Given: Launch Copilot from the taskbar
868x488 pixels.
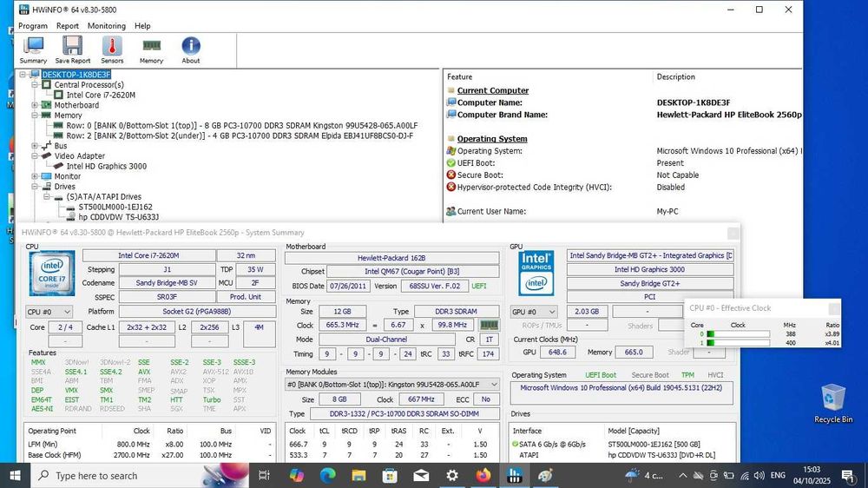Looking at the screenshot, I should 296,475.
